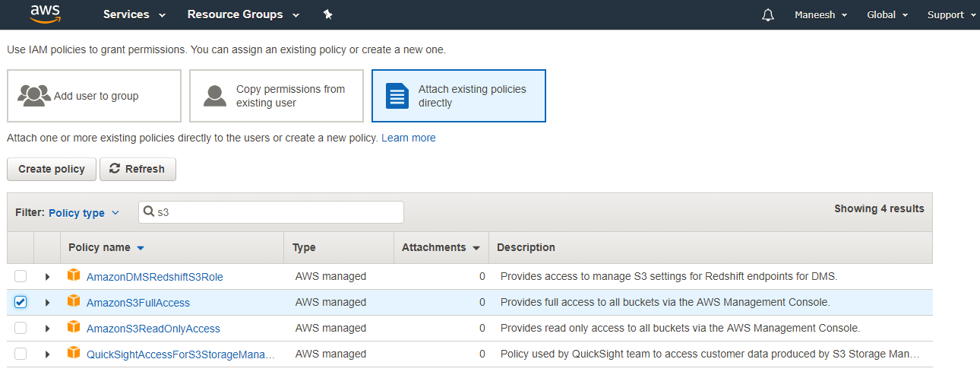The height and width of the screenshot is (375, 980).
Task: Open AmazonS3FullAccess policy link
Action: pos(138,303)
